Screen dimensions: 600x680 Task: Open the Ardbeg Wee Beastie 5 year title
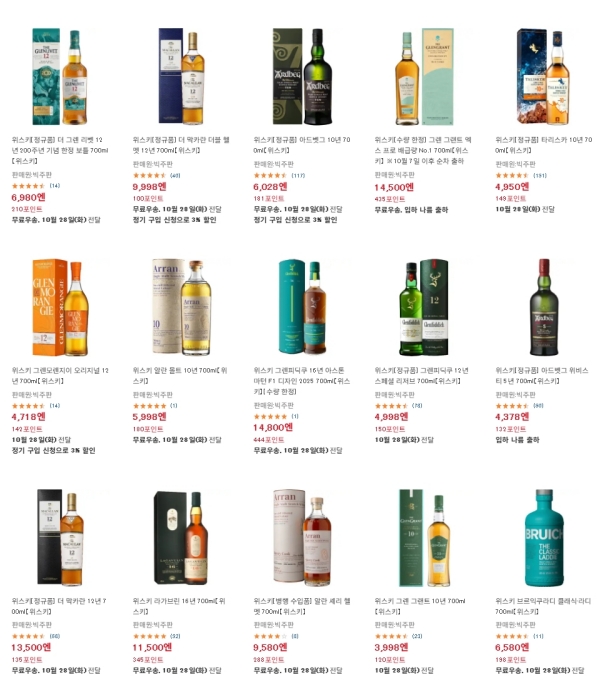[542, 376]
